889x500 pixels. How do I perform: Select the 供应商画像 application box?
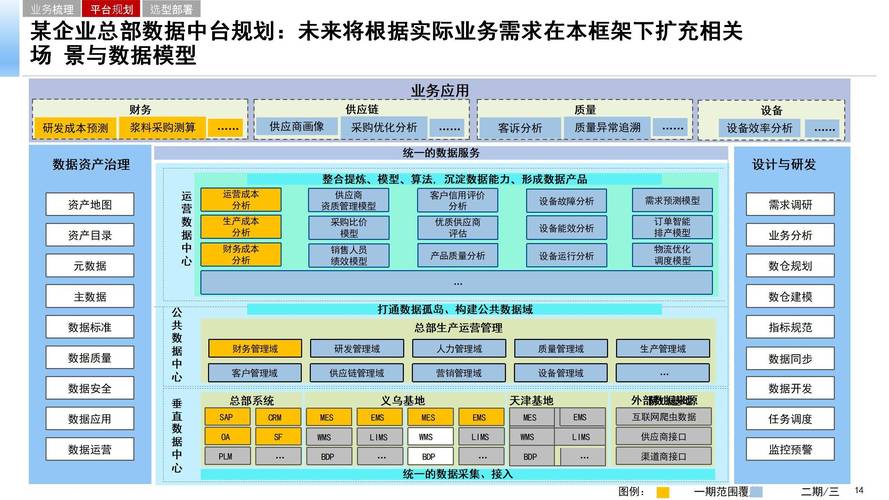pyautogui.click(x=296, y=127)
